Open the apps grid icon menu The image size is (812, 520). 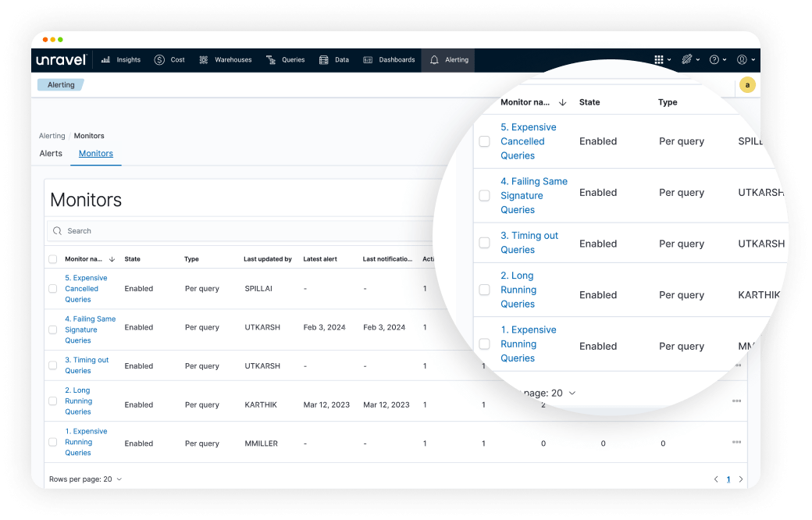pos(662,60)
